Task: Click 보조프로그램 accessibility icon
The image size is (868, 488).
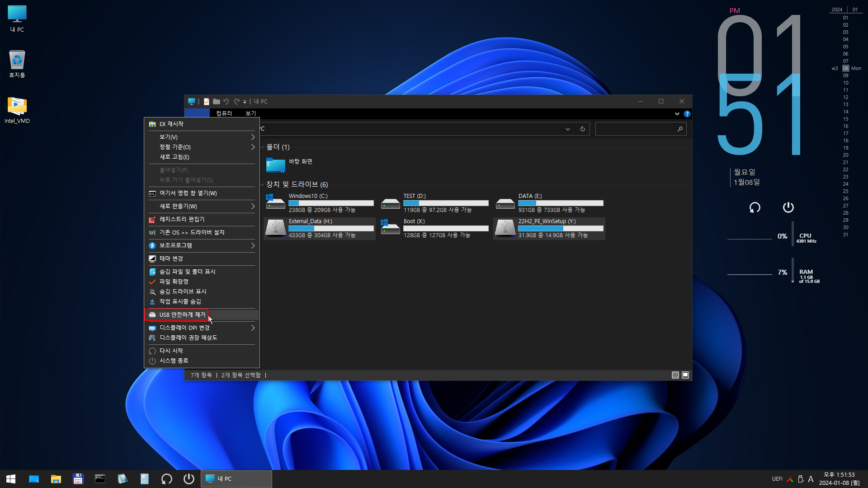Action: (152, 246)
